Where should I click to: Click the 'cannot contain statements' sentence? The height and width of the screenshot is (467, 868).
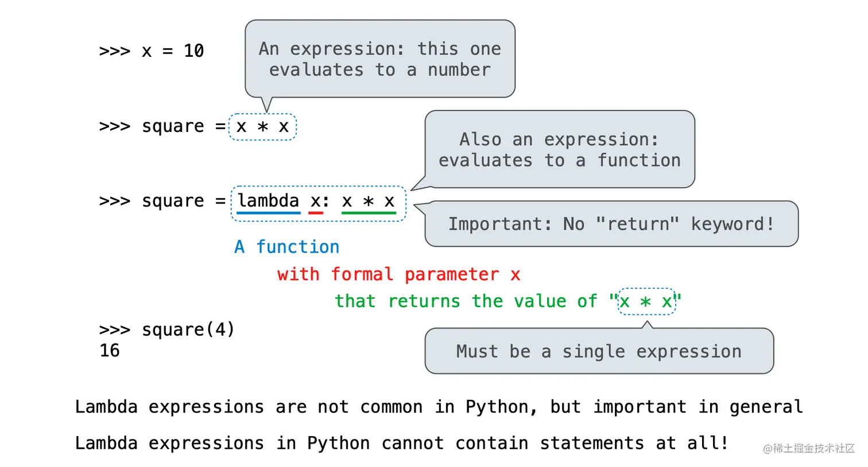(401, 443)
